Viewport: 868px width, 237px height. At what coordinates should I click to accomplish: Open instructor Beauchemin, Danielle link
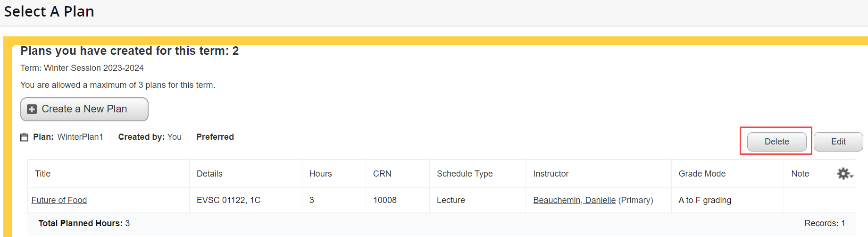pyautogui.click(x=574, y=200)
